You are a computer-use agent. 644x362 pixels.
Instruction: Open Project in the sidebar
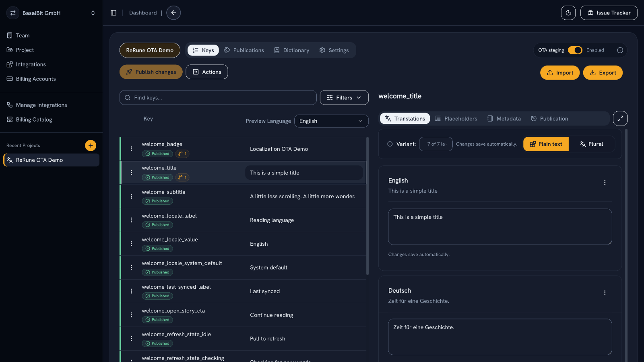[51, 50]
